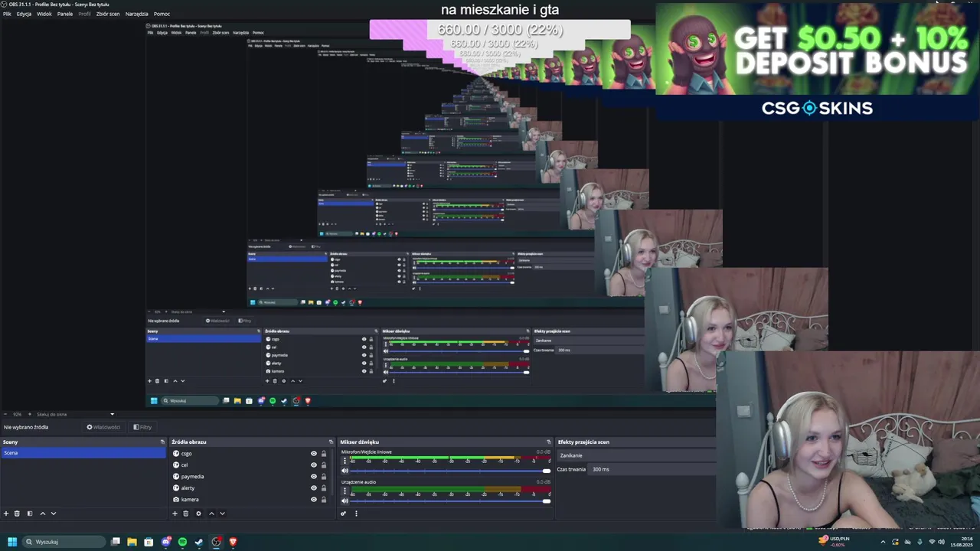Add a new source with the plus icon in Źródła obrazu

click(175, 514)
